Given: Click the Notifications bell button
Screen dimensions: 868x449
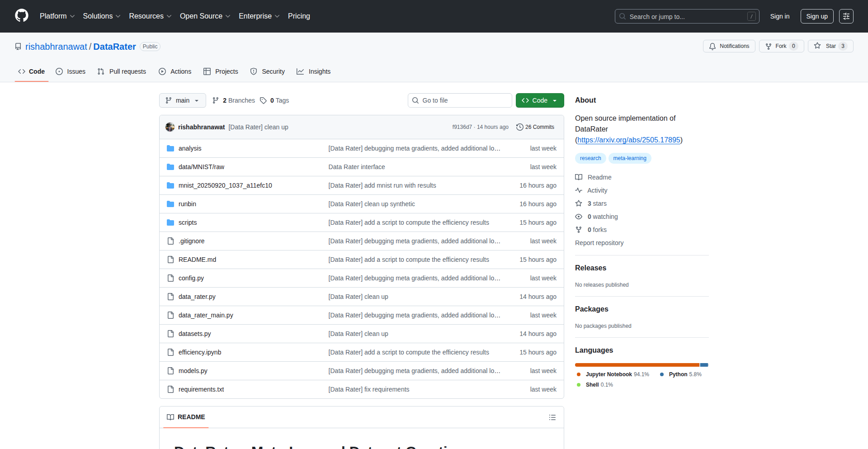Looking at the screenshot, I should (x=729, y=46).
